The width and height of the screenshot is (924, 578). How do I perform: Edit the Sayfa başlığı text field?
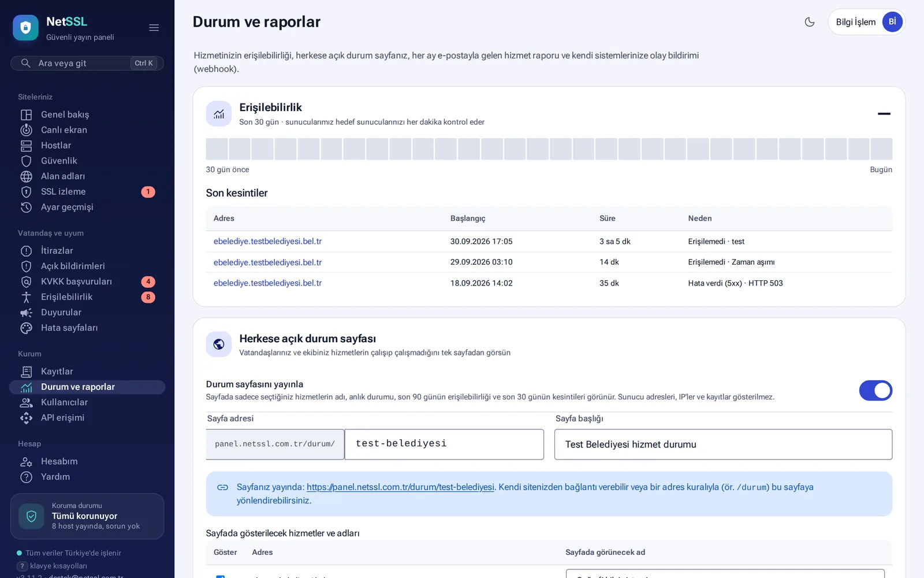coord(723,444)
